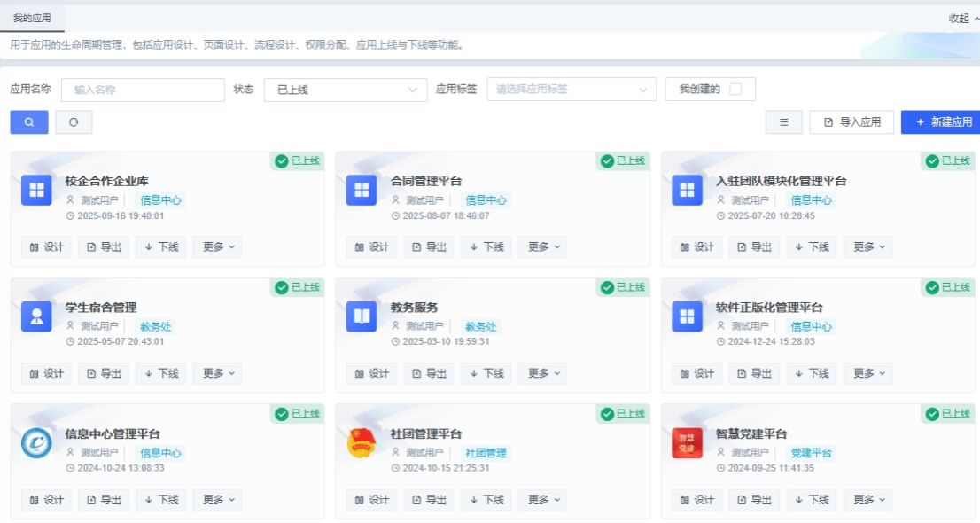Expand 更多 menu for 信息中心管理平台
The width and height of the screenshot is (980, 523).
[218, 500]
